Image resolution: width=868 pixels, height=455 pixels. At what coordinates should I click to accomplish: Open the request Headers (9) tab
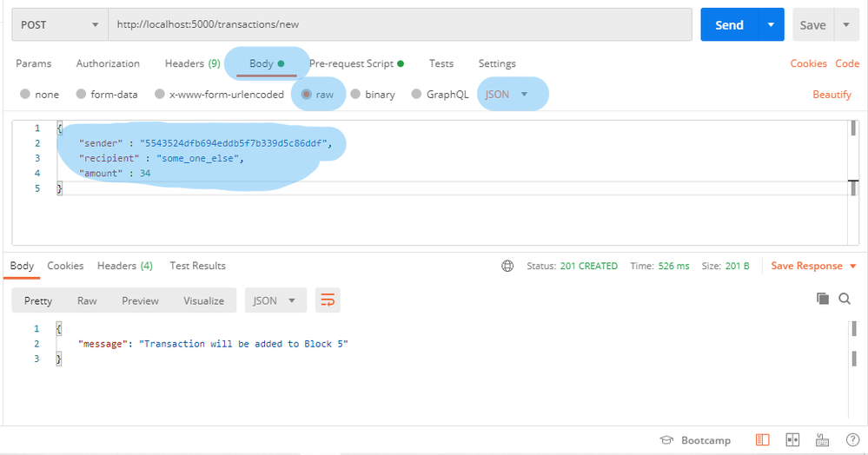(x=193, y=63)
